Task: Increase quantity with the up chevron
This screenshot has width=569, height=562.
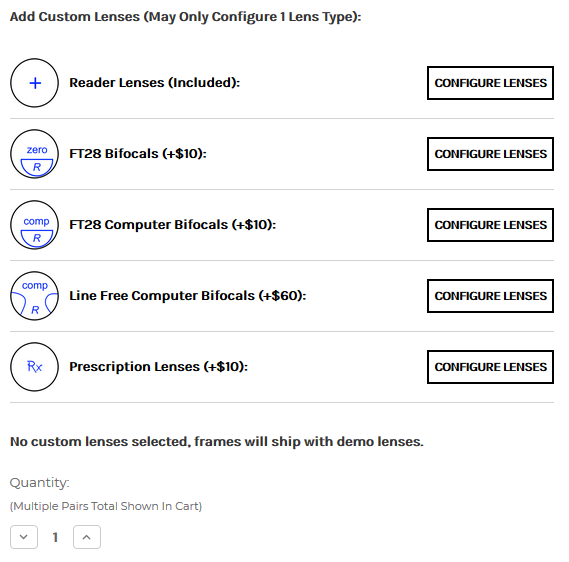Action: 87,537
